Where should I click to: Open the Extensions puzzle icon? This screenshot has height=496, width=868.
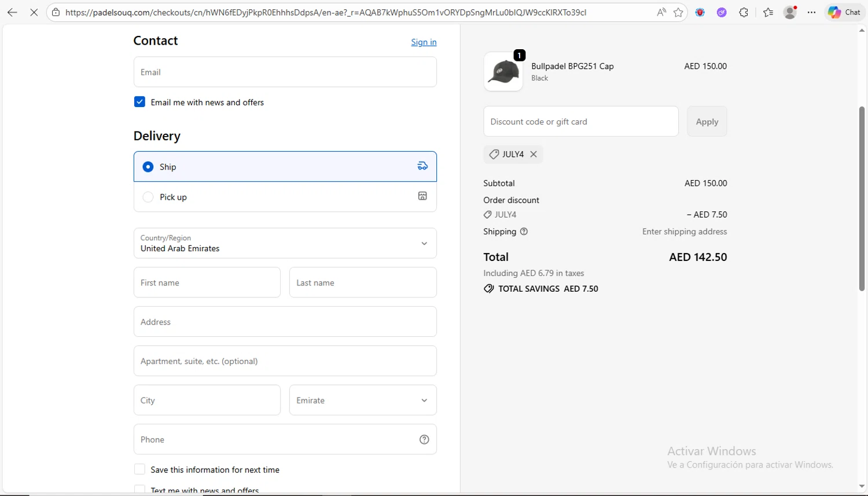click(744, 12)
